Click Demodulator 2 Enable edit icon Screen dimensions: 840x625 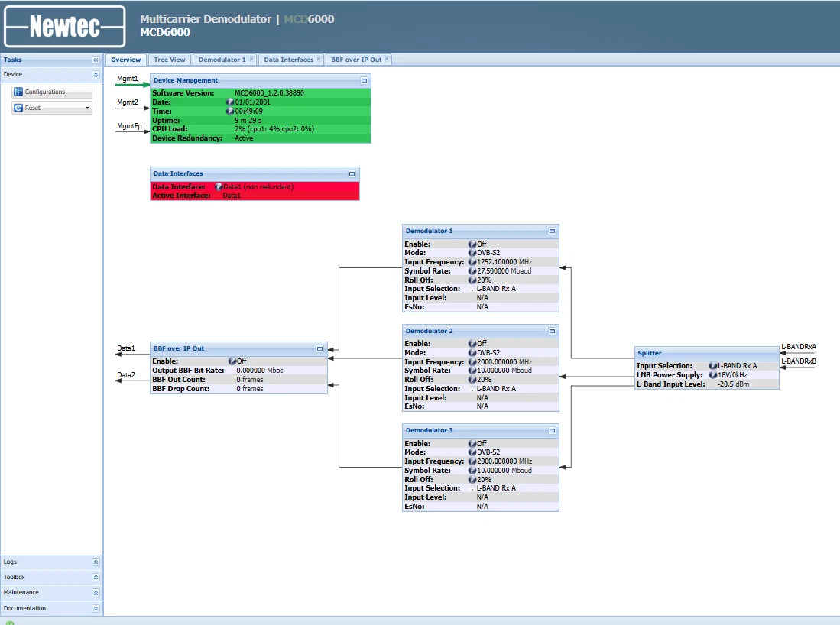(x=472, y=343)
